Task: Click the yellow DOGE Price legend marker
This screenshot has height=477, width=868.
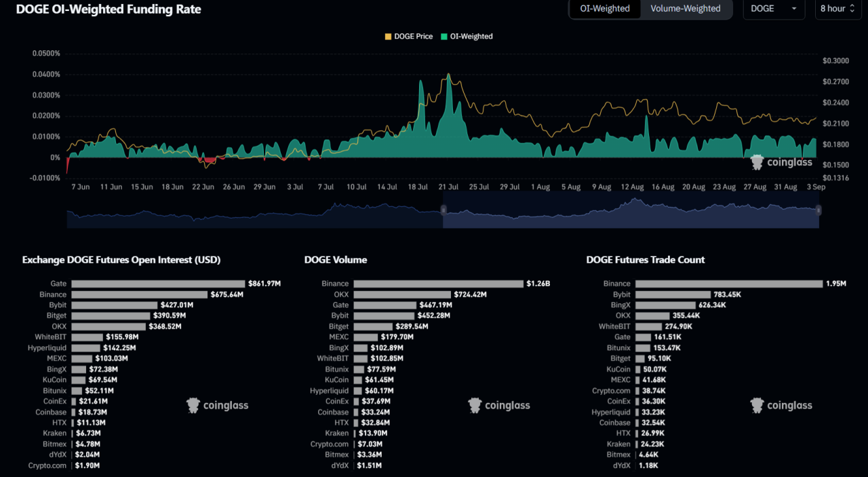Action: pos(388,37)
